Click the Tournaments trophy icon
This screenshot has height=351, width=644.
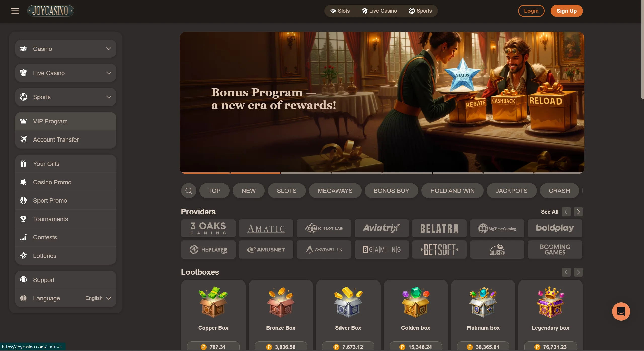(23, 219)
